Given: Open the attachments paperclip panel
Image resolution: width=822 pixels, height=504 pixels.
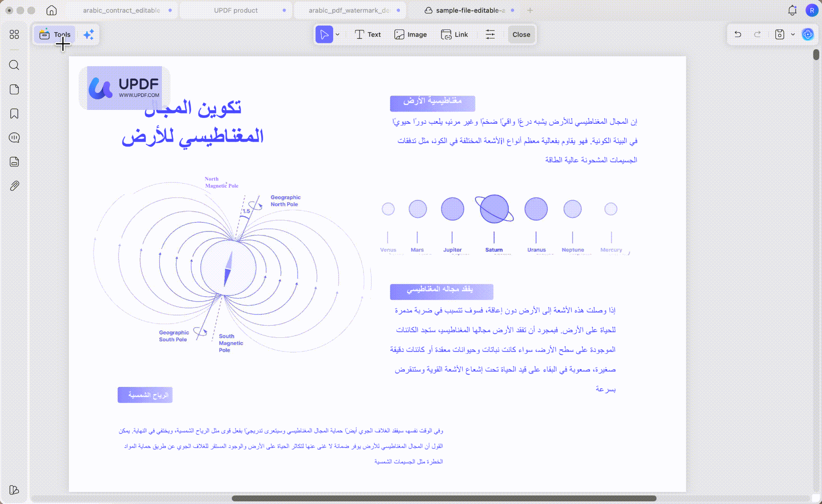Looking at the screenshot, I should (14, 186).
